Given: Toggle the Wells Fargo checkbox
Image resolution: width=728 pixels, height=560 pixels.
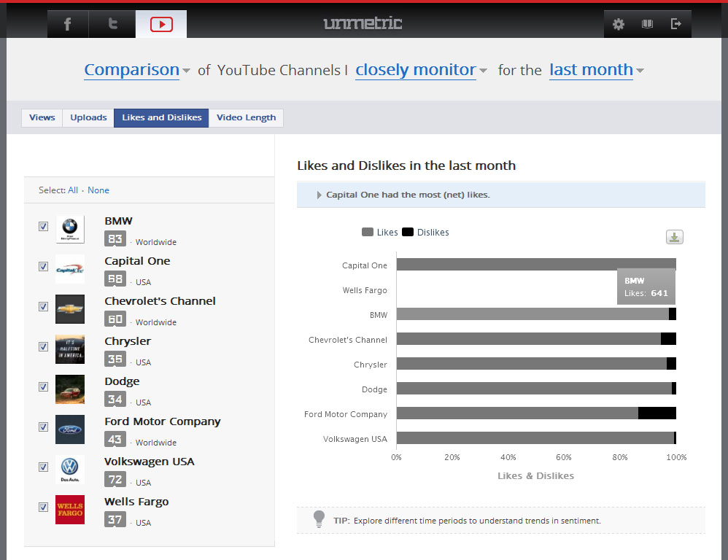Looking at the screenshot, I should tap(43, 507).
